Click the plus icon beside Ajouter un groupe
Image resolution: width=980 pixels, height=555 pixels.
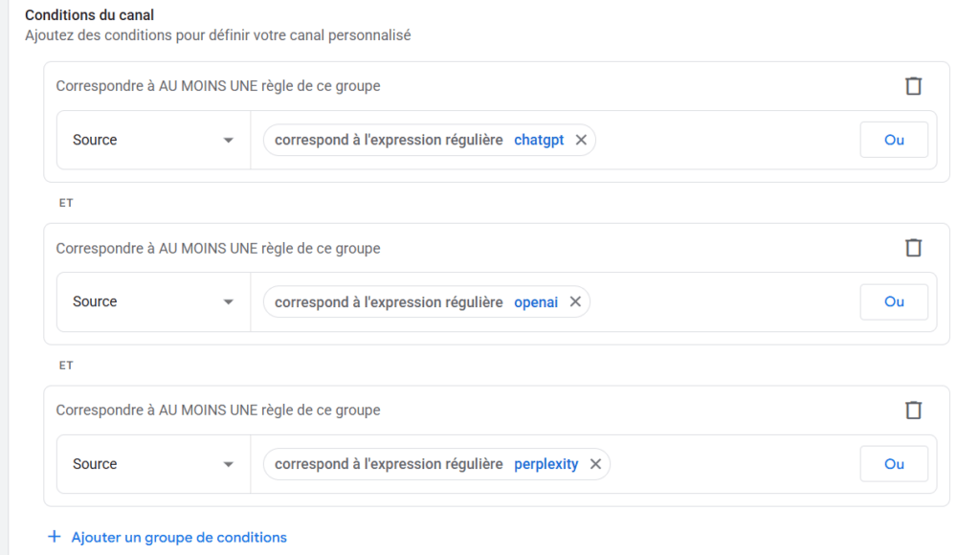click(x=55, y=537)
